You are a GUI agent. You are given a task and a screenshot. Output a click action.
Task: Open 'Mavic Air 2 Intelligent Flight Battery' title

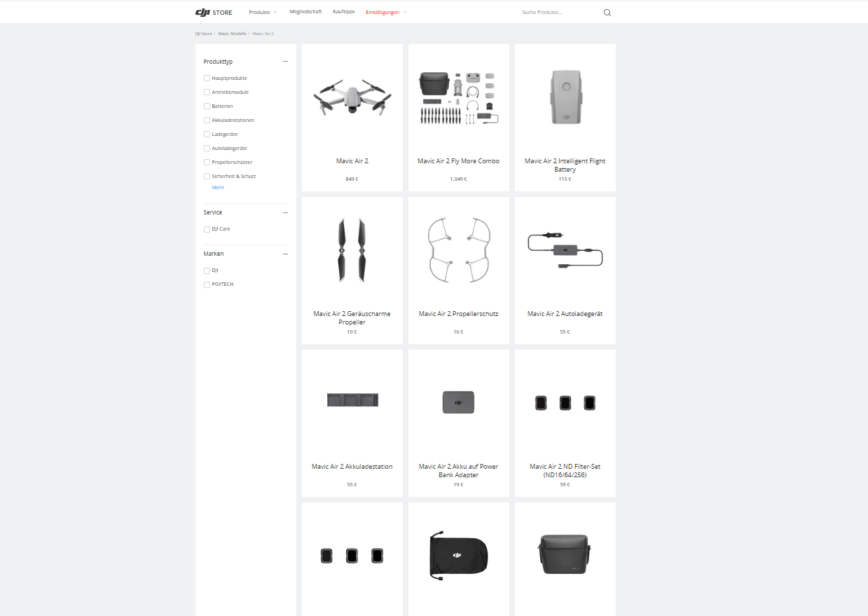click(565, 165)
